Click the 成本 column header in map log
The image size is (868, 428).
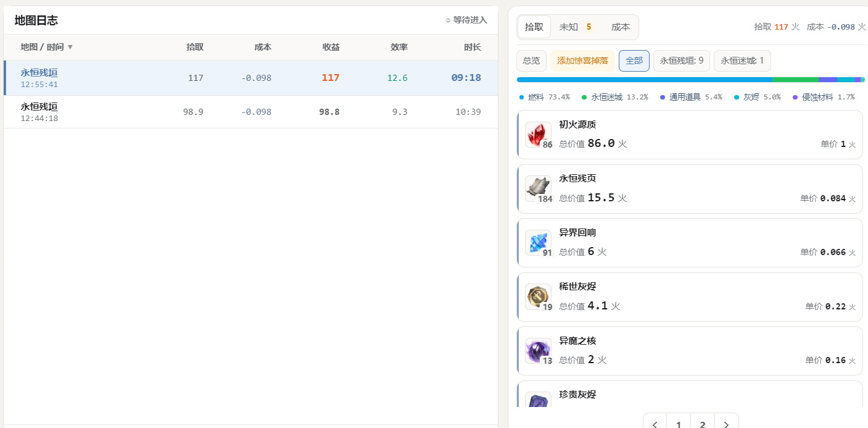pyautogui.click(x=263, y=48)
